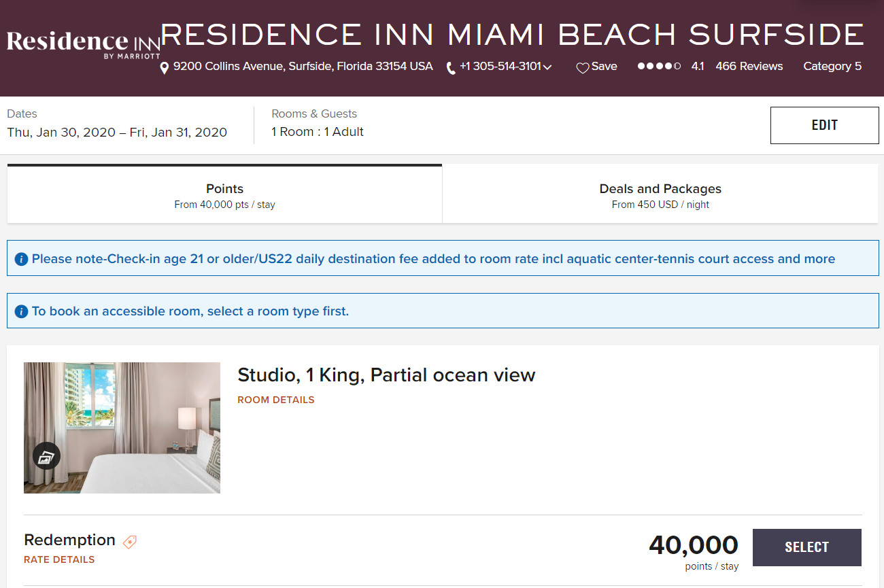884x588 pixels.
Task: Switch to Deals and Packages tab
Action: tap(660, 195)
